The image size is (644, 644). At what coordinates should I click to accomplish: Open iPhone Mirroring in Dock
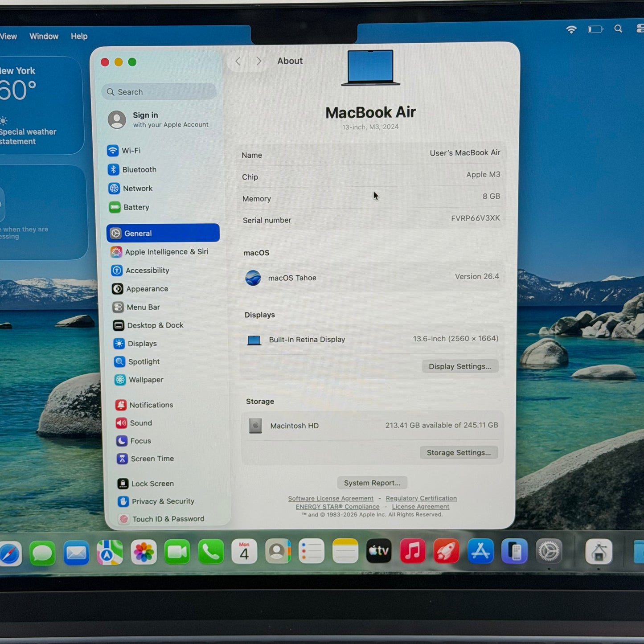tap(514, 551)
